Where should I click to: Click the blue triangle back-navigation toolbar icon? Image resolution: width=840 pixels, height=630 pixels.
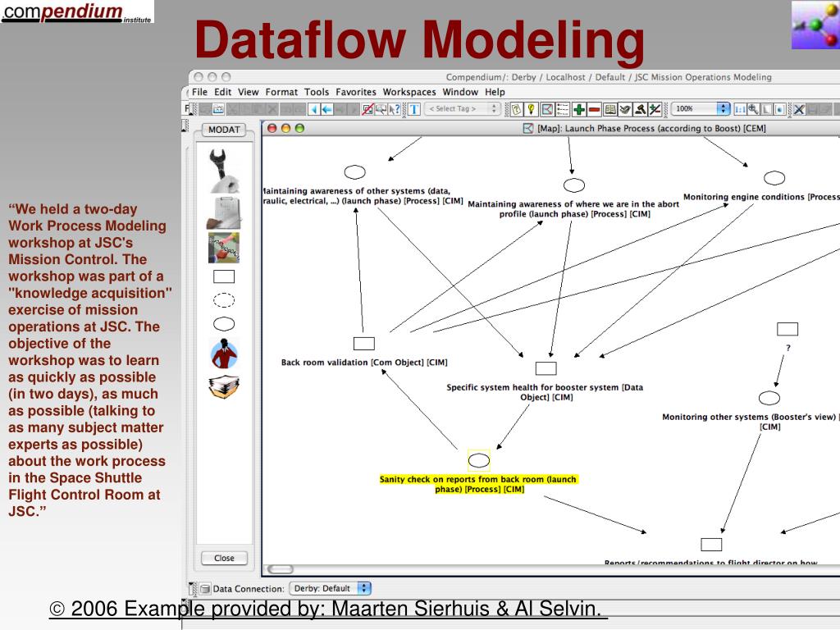[x=314, y=109]
